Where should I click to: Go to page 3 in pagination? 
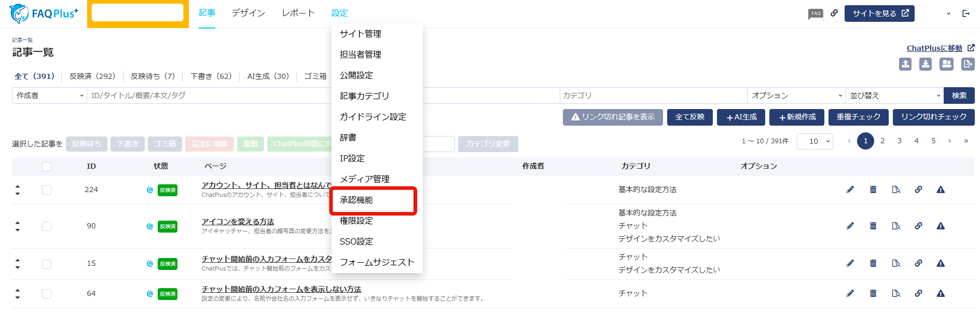(900, 141)
